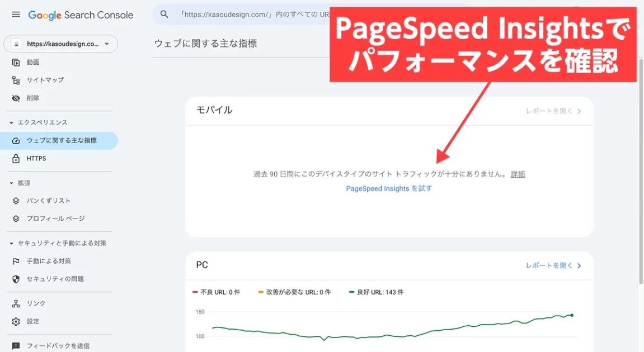Collapse the エクスペリエンス section

tap(11, 123)
